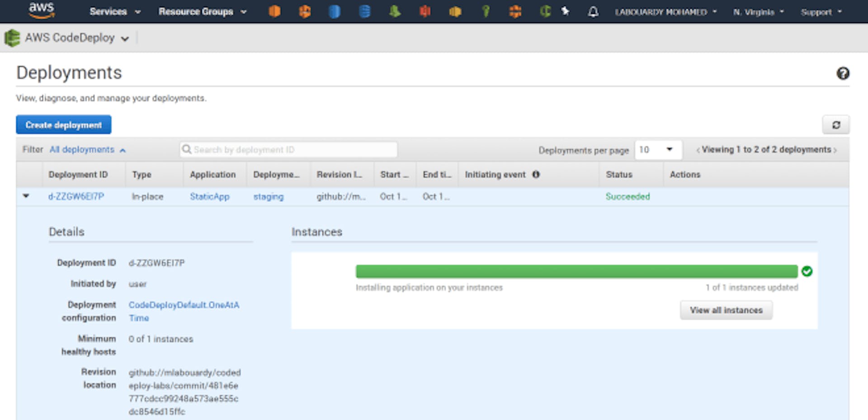
Task: Click the pushpin shortcut editor icon
Action: point(565,11)
